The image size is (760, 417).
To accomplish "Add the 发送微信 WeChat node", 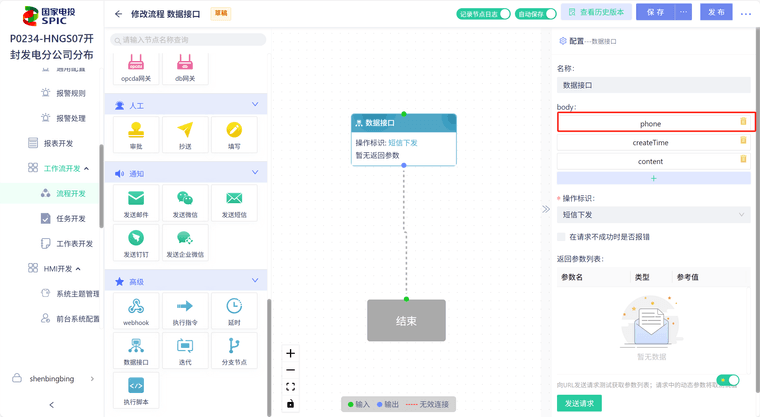I will (x=185, y=203).
